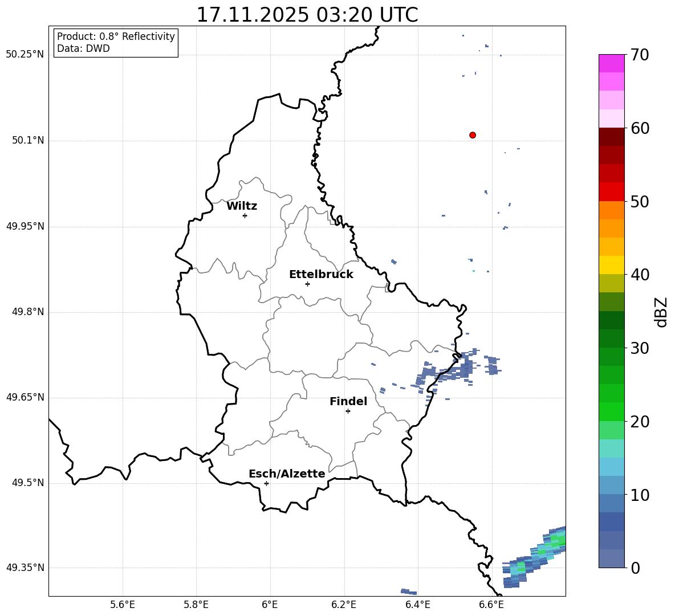This screenshot has height=616, width=675.
Task: Click the Ettelbruck city label
Action: pos(321,275)
